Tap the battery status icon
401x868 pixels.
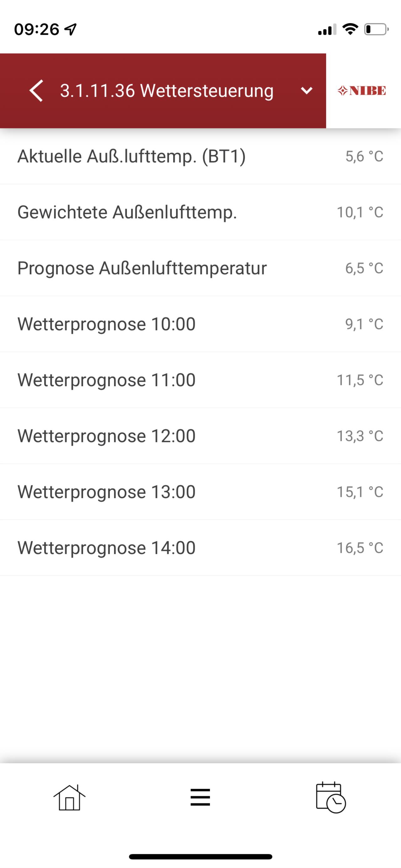click(376, 29)
